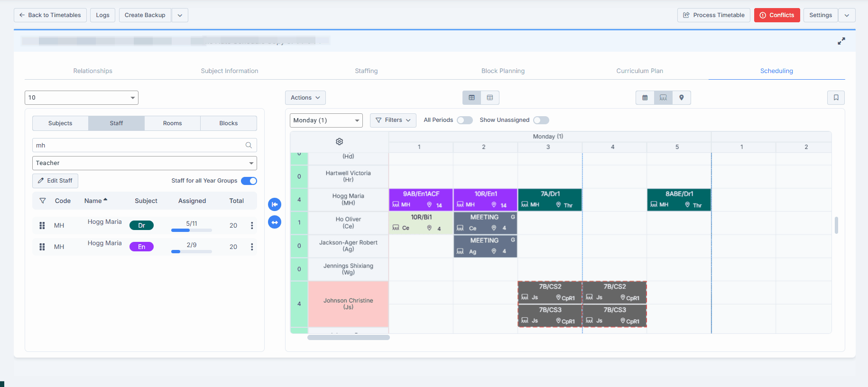The height and width of the screenshot is (387, 868).
Task: Open the Monday (1) day dropdown
Action: 326,120
